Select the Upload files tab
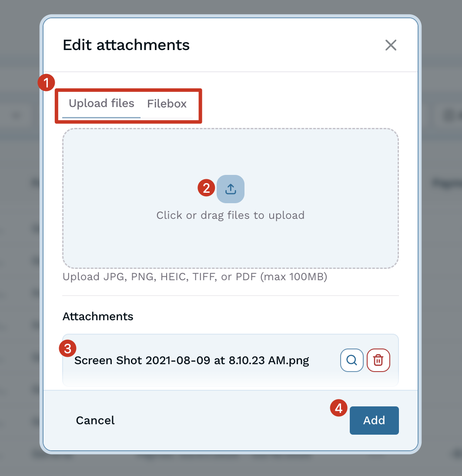This screenshot has height=476, width=462. (101, 104)
